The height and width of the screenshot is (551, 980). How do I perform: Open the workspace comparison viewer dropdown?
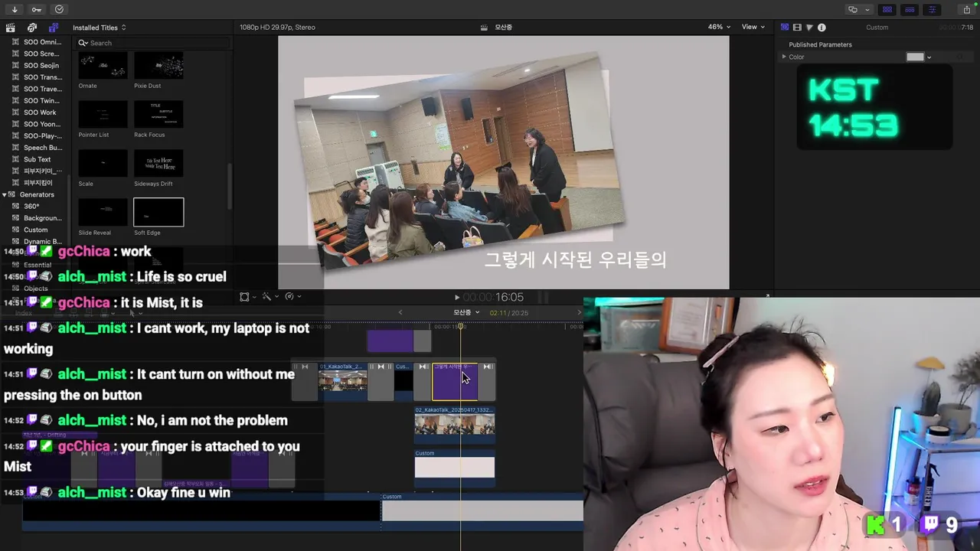(857, 9)
